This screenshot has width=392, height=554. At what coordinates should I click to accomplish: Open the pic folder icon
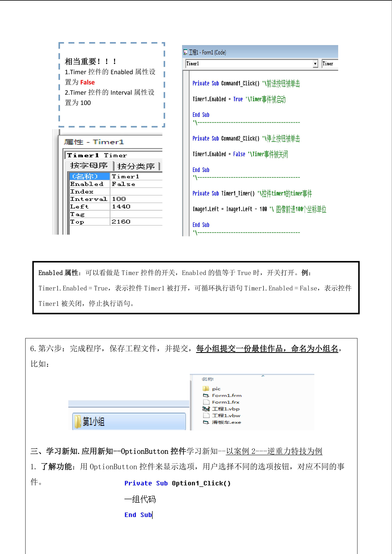206,389
